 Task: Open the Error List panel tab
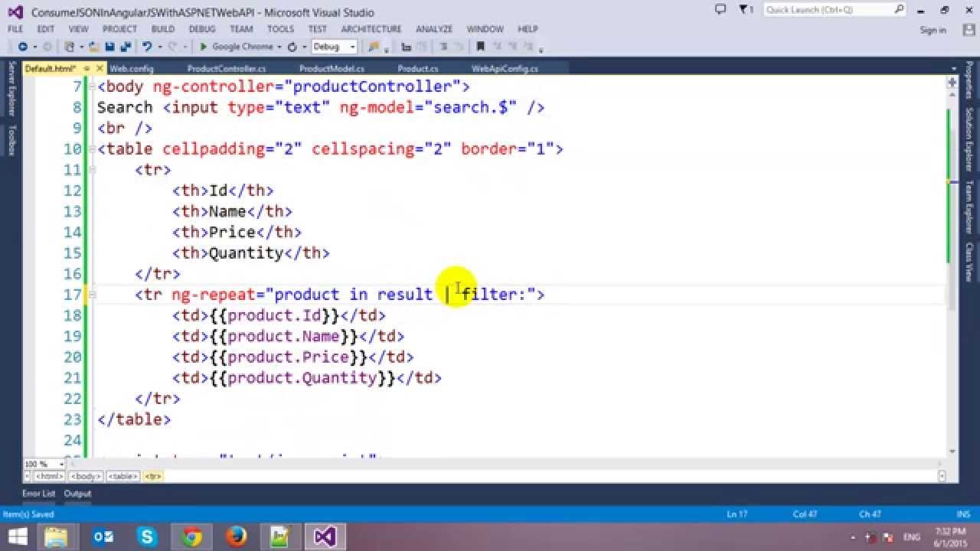click(38, 494)
